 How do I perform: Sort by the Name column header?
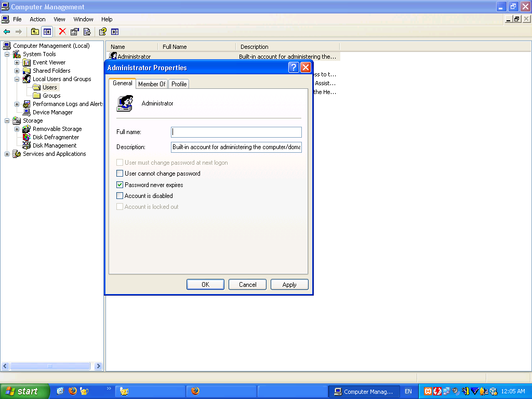click(x=132, y=47)
